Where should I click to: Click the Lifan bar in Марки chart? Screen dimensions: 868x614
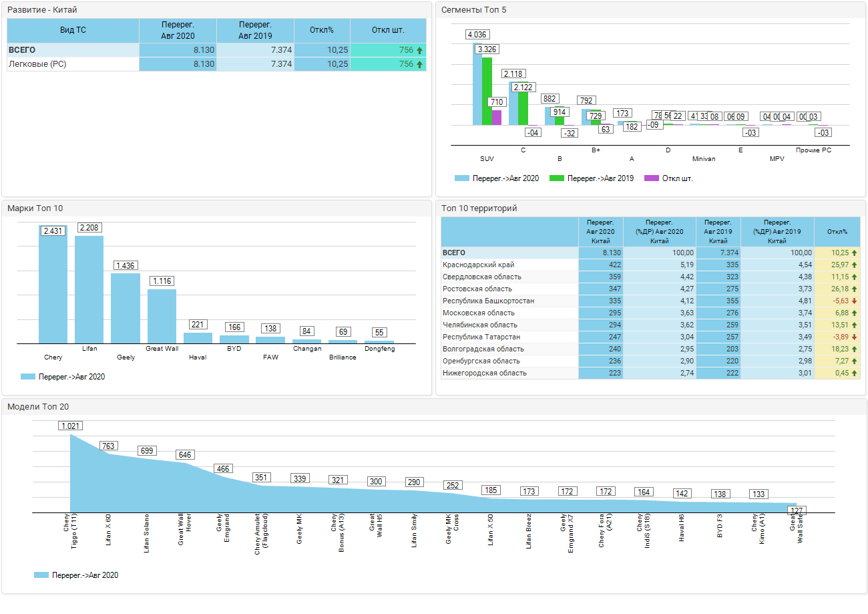point(89,290)
